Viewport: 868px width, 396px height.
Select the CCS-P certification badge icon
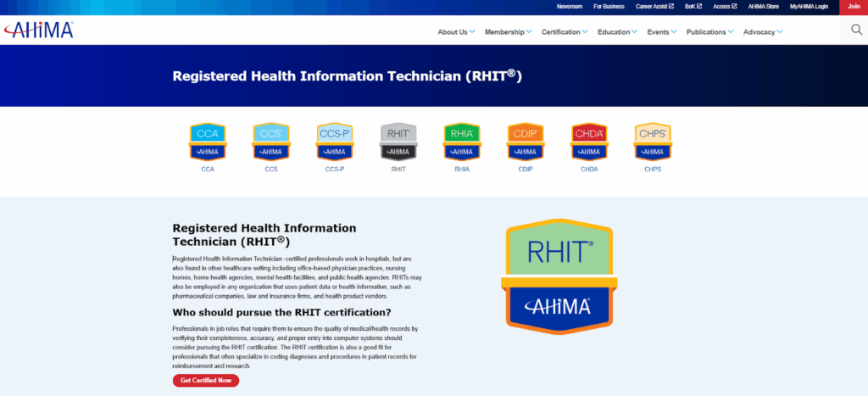click(335, 142)
